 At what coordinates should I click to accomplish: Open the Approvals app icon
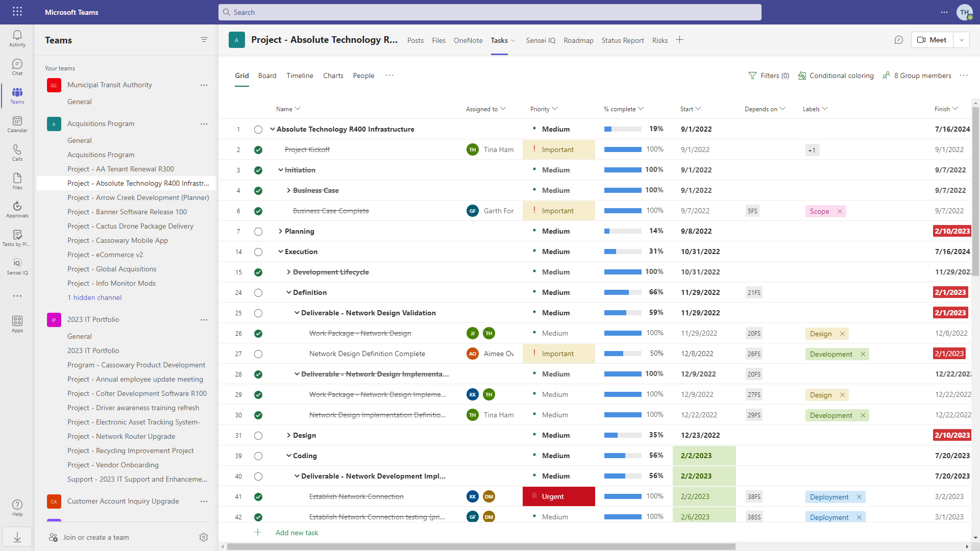point(17,209)
